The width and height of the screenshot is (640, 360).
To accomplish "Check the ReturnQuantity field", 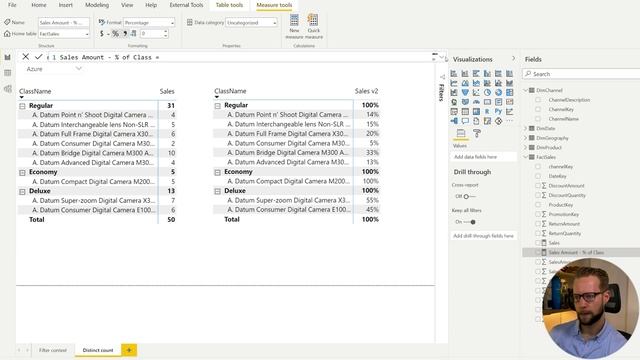I will [x=538, y=233].
